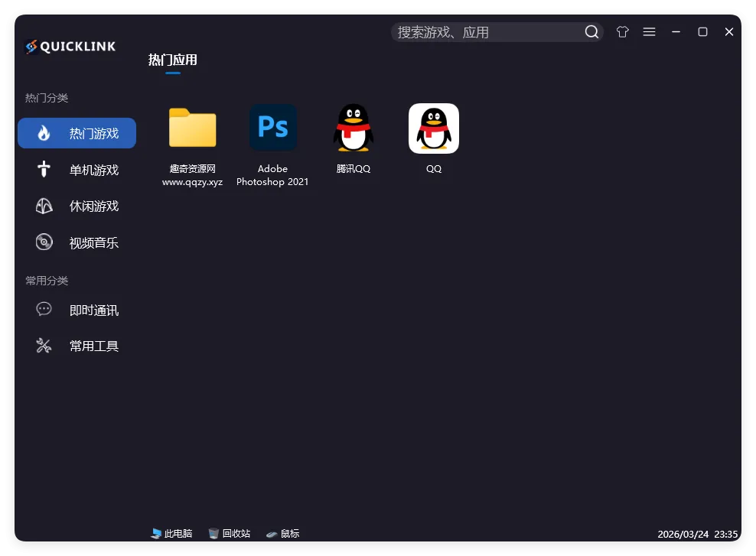Open the 视频音乐 disc category icon
This screenshot has width=756, height=556.
click(x=44, y=242)
